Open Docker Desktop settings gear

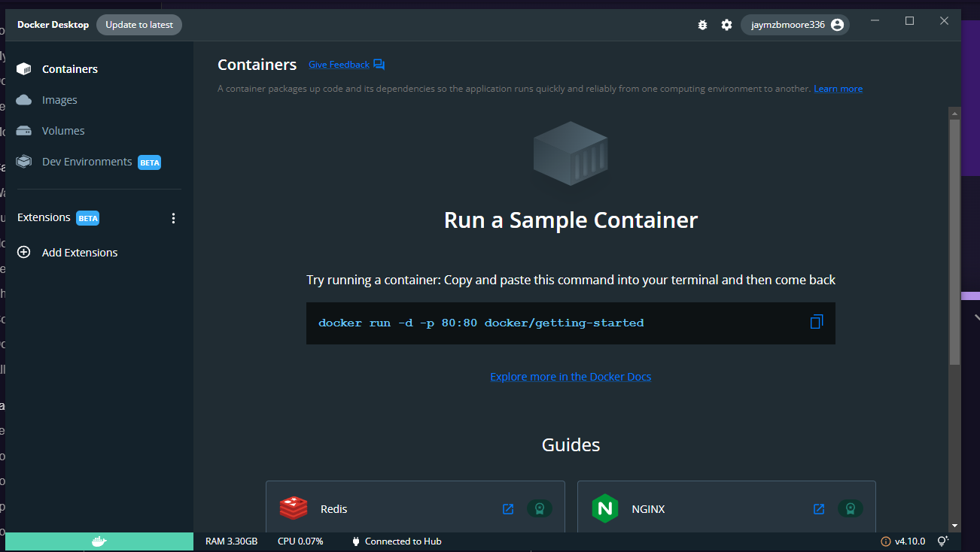[x=726, y=24]
